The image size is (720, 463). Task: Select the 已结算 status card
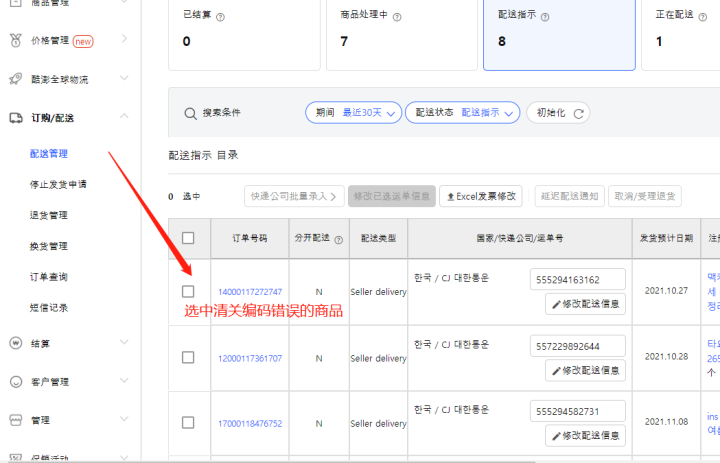[x=244, y=34]
